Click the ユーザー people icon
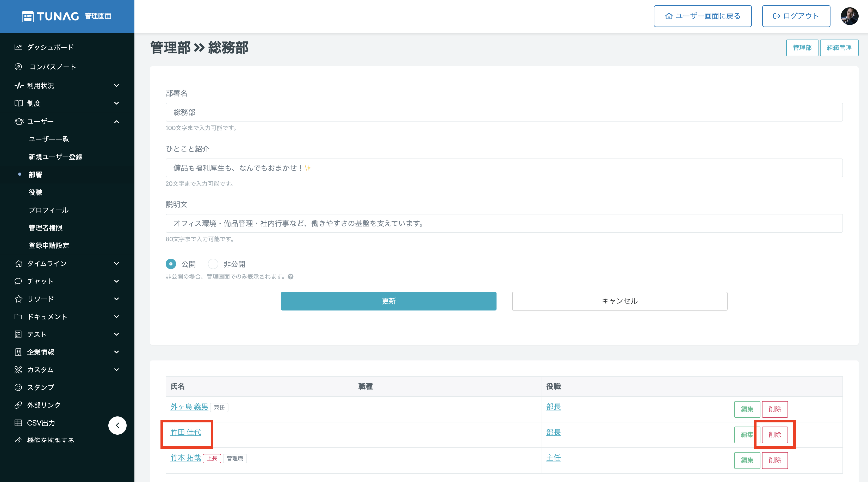The width and height of the screenshot is (868, 482). click(19, 121)
